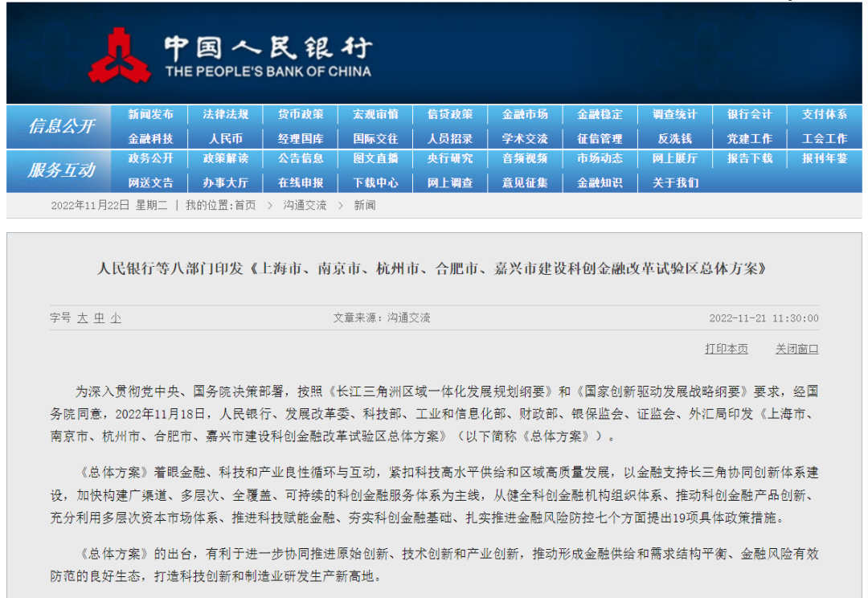Select 人员招录 in navigation
Screen dimensions: 868x598
pos(450,139)
